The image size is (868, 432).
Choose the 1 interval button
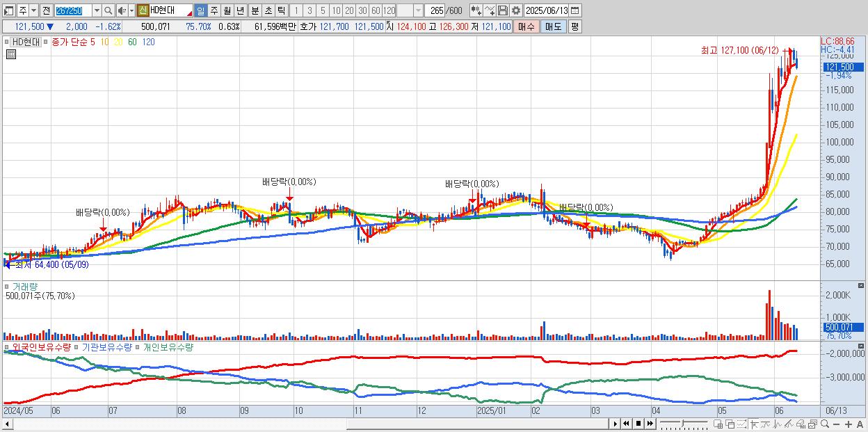point(296,10)
